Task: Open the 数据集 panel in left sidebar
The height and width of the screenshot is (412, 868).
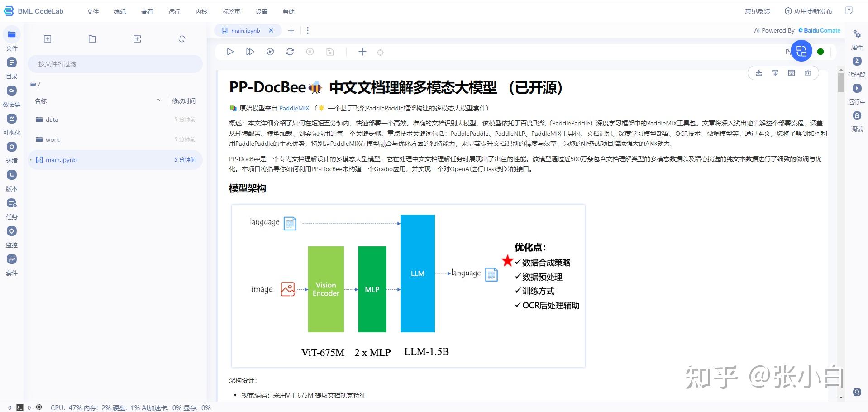Action: [x=12, y=91]
